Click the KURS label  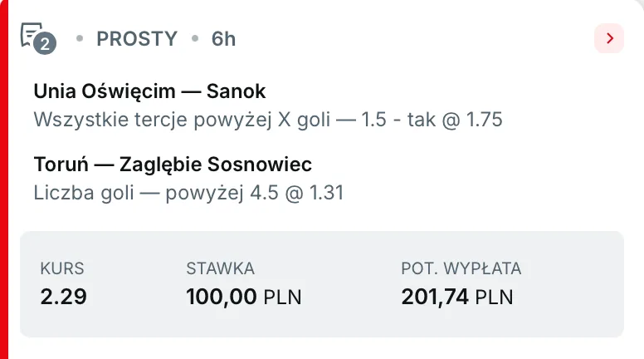click(x=62, y=268)
